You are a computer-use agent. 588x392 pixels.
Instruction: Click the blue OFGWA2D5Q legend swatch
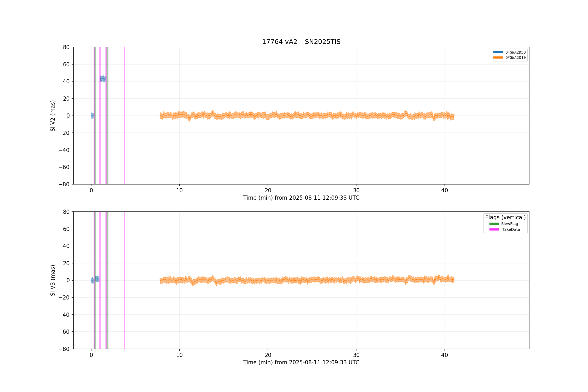(498, 52)
